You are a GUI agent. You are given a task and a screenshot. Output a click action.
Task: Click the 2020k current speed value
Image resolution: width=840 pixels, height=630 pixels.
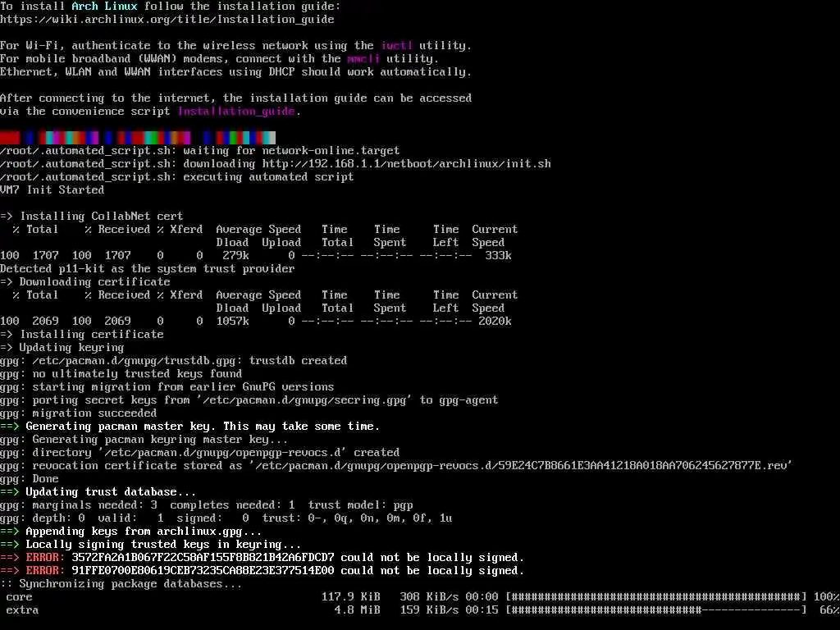[x=495, y=322]
